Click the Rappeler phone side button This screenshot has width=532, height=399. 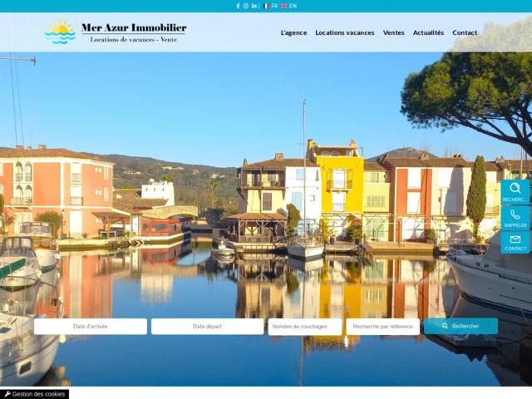coord(515,218)
